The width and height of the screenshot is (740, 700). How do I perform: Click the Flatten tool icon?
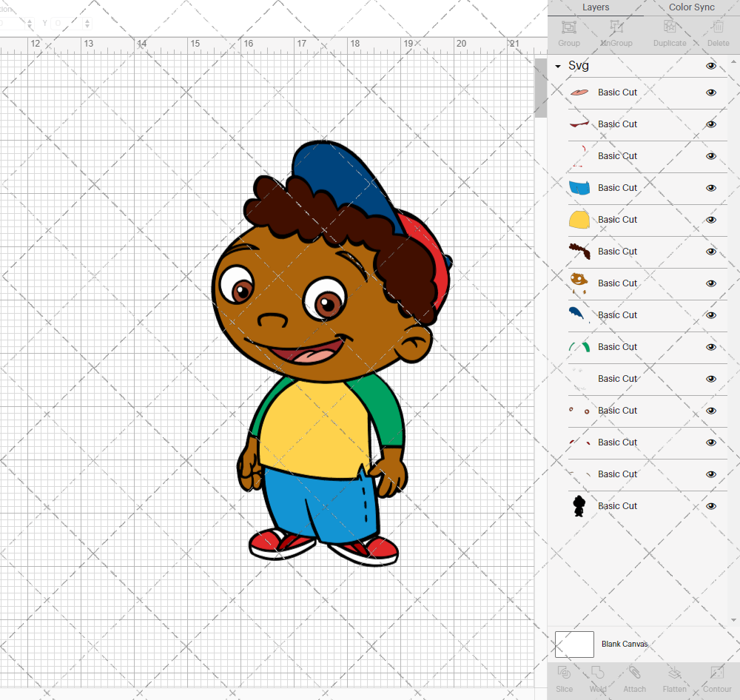[x=674, y=673]
